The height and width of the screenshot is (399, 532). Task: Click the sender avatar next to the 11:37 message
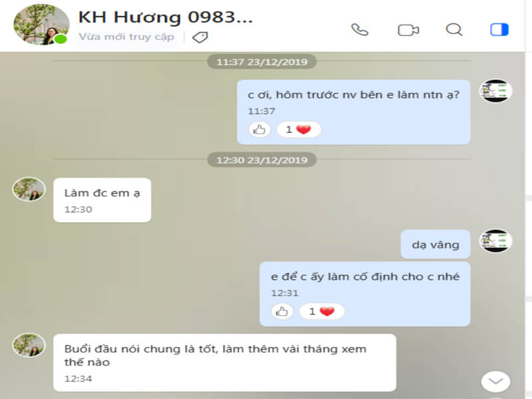[495, 90]
